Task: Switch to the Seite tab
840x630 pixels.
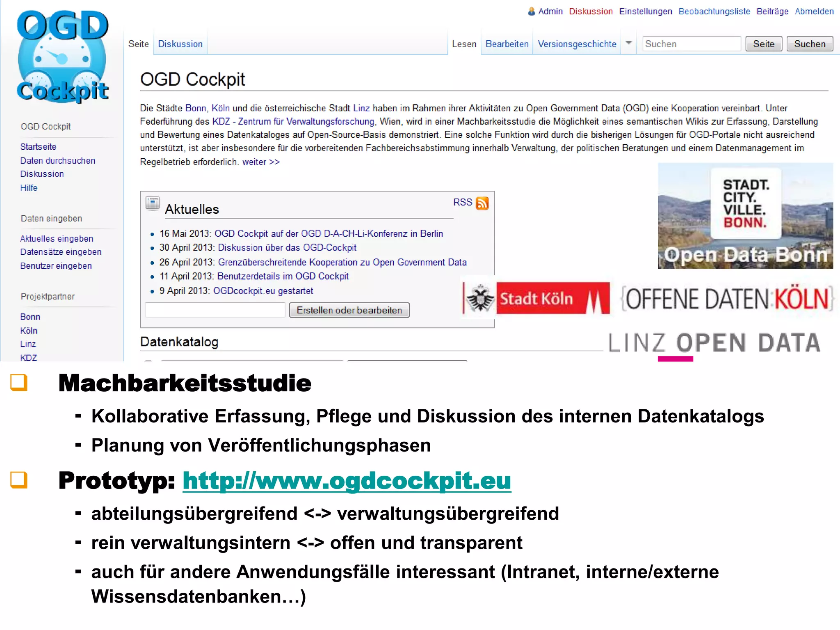Action: point(138,44)
